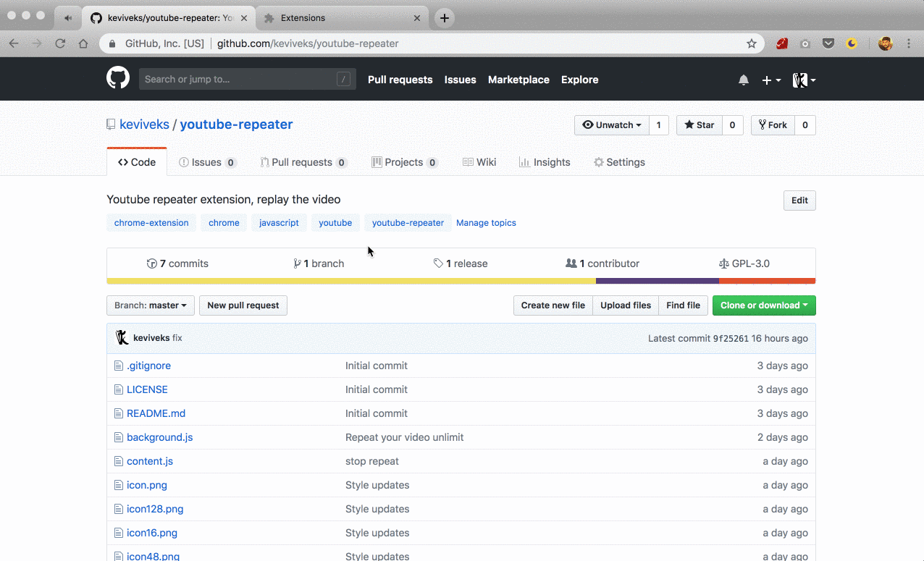Click Manage topics link

coord(486,223)
